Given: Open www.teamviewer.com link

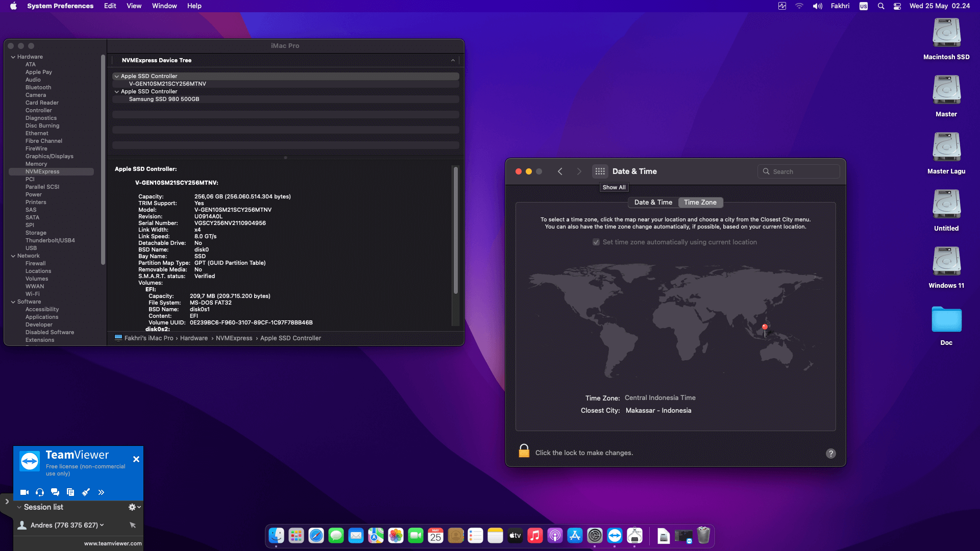Looking at the screenshot, I should 113,543.
